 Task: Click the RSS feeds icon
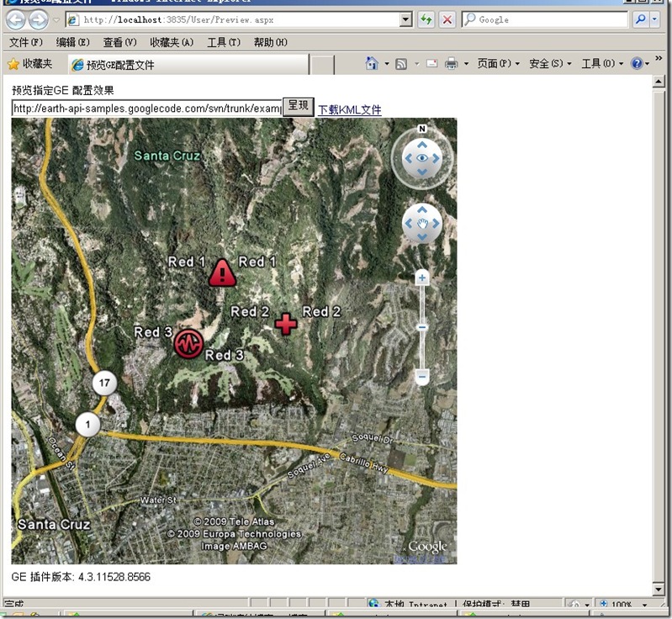pyautogui.click(x=401, y=64)
